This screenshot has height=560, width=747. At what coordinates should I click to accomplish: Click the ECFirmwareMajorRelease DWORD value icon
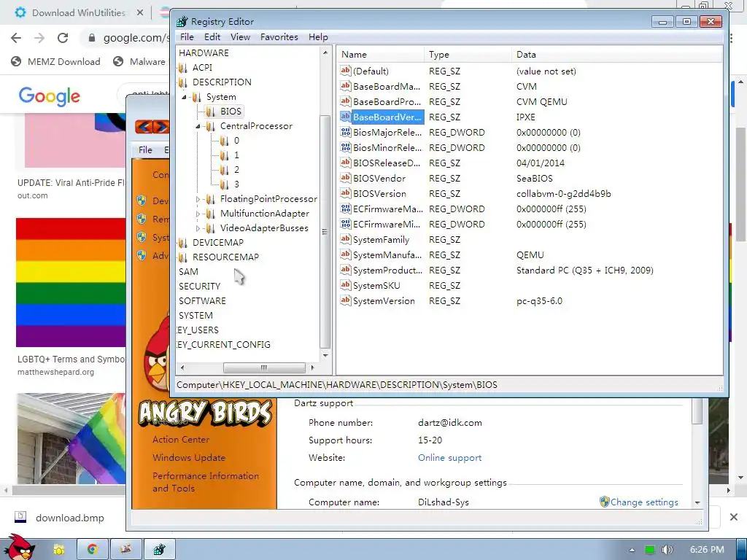(x=345, y=209)
